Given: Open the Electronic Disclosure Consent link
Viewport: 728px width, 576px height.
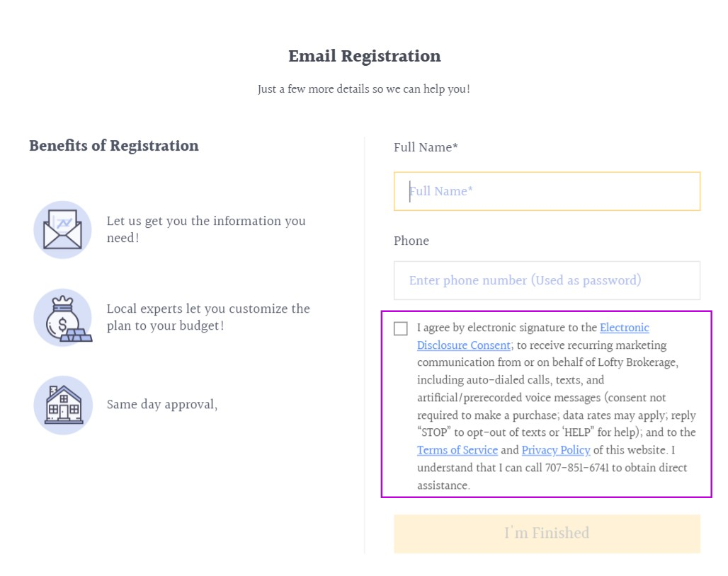Looking at the screenshot, I should pyautogui.click(x=624, y=328).
